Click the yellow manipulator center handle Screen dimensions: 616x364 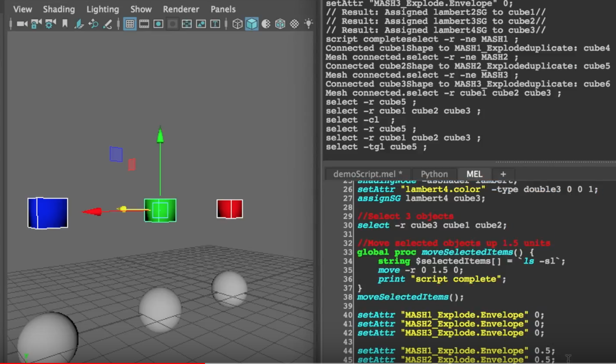[123, 209]
